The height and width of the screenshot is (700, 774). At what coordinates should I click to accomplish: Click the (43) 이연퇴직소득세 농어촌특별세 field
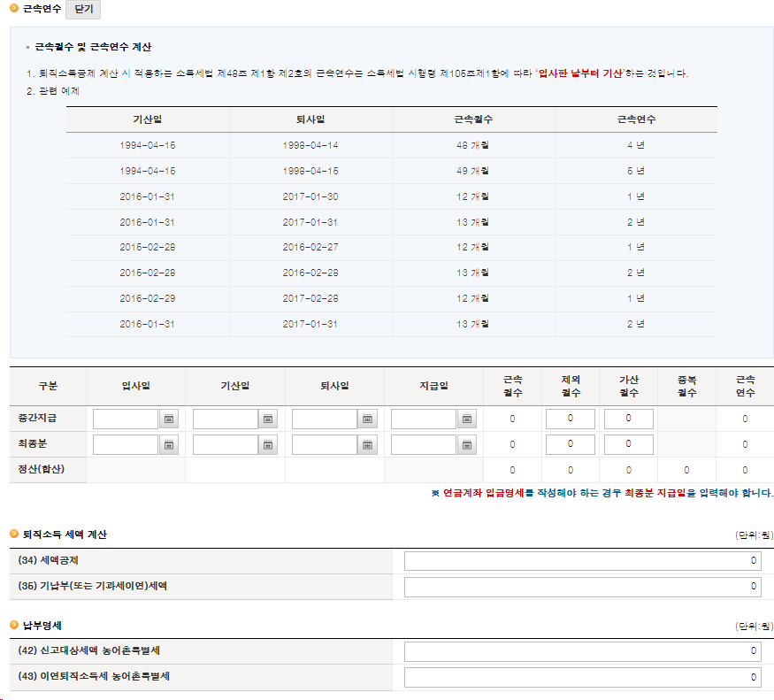click(x=581, y=676)
